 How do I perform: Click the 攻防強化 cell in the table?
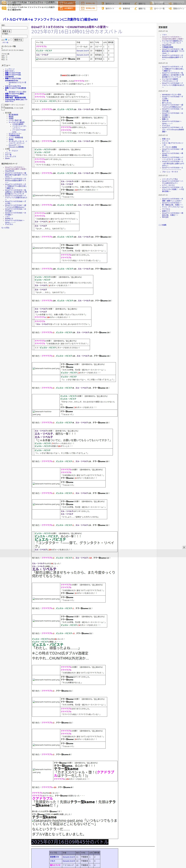click(98, 55)
